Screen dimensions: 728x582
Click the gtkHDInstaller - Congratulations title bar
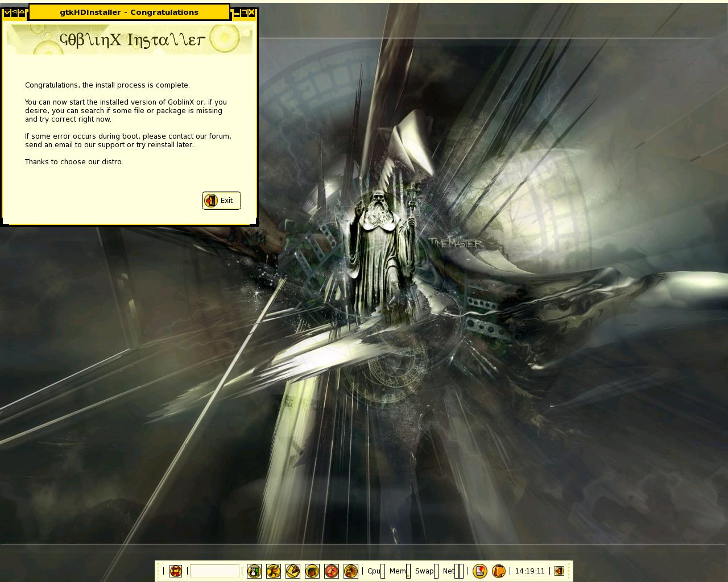(x=129, y=12)
